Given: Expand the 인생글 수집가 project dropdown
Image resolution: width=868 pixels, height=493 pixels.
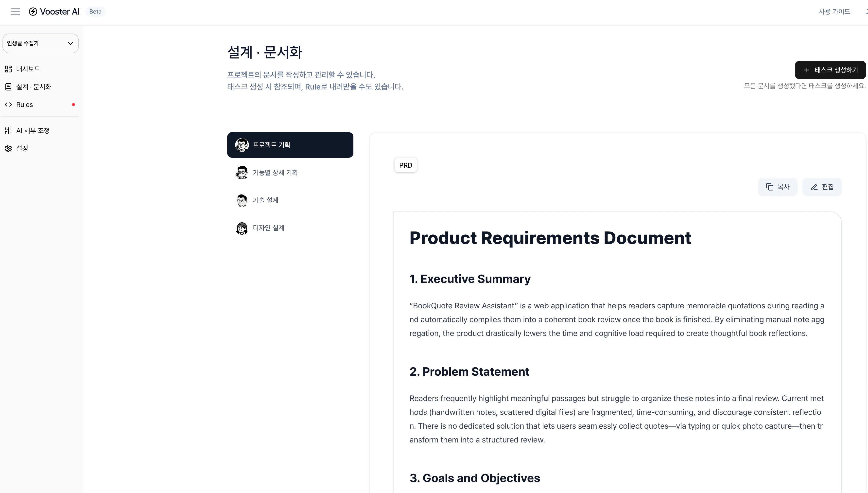Looking at the screenshot, I should 40,43.
